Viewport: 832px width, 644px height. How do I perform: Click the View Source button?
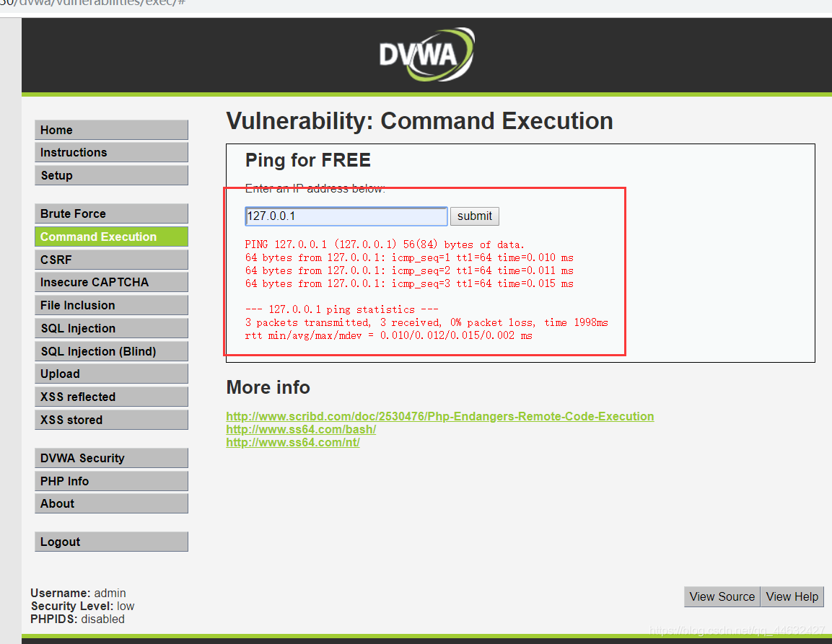pyautogui.click(x=722, y=597)
